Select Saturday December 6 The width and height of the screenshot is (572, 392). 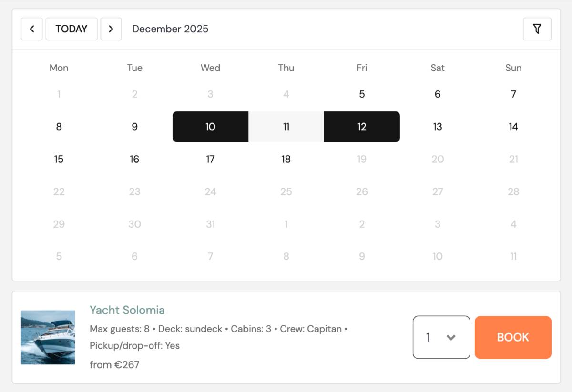click(x=438, y=94)
